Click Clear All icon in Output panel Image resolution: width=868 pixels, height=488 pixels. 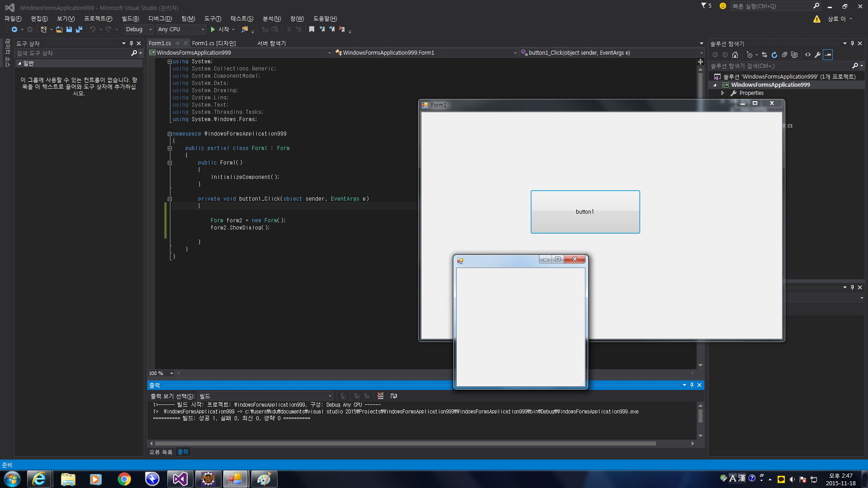(380, 396)
